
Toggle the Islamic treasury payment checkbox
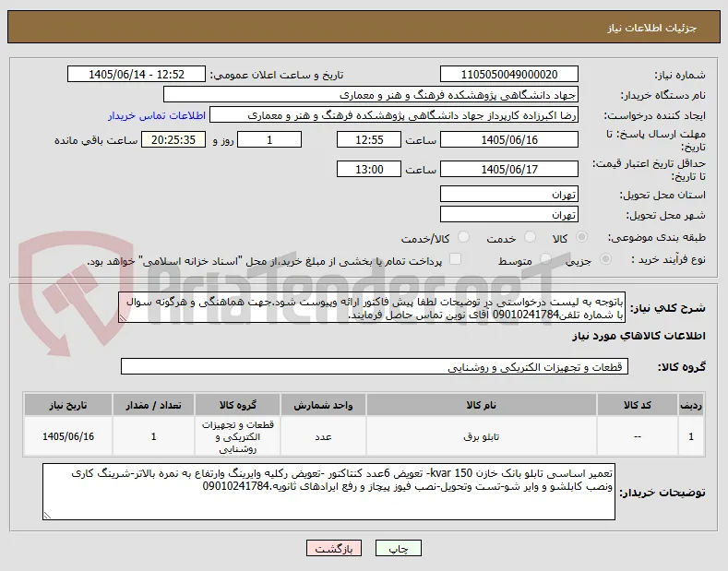point(456,259)
